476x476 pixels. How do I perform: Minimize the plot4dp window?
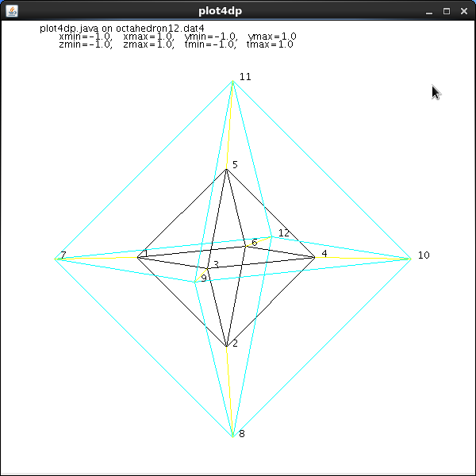(x=429, y=12)
